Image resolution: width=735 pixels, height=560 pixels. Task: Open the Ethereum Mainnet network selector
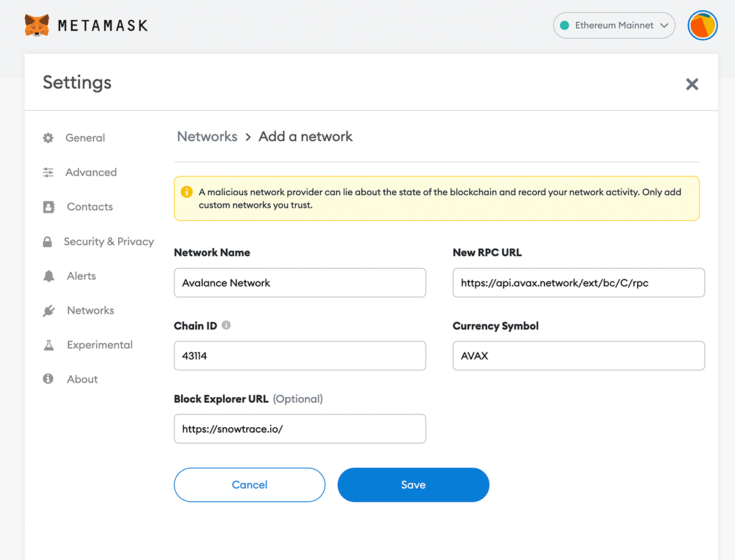pos(614,26)
